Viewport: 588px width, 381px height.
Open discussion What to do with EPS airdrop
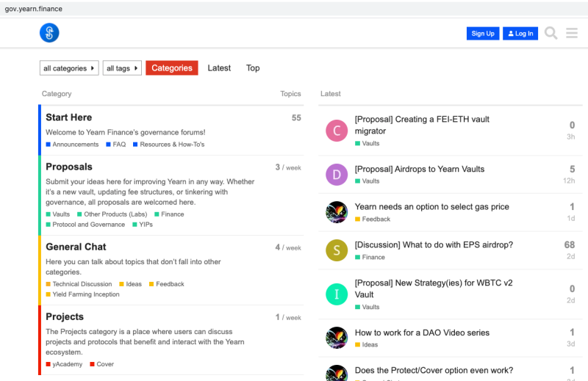[x=434, y=244]
